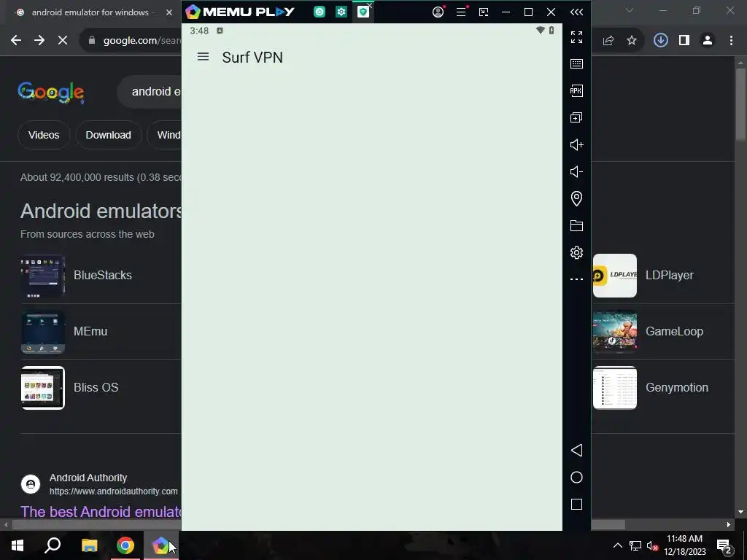
Task: Bookmark page with Chrome star icon
Action: pyautogui.click(x=632, y=41)
